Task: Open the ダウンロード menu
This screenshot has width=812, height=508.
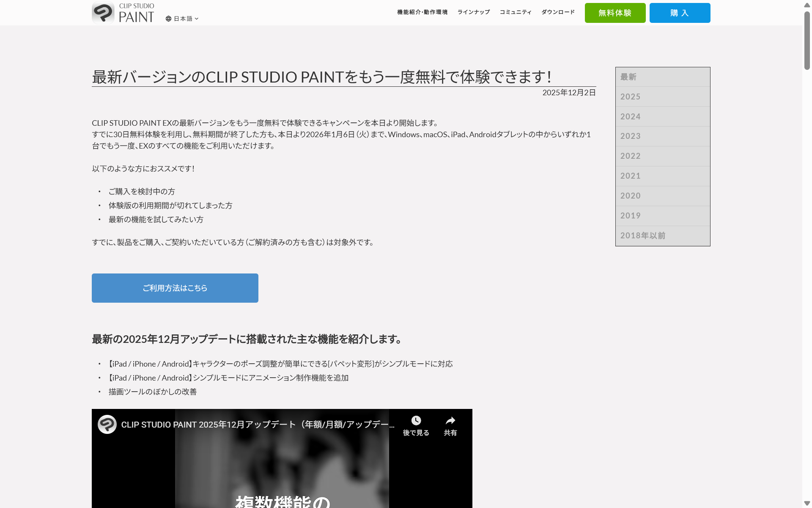Action: (557, 12)
